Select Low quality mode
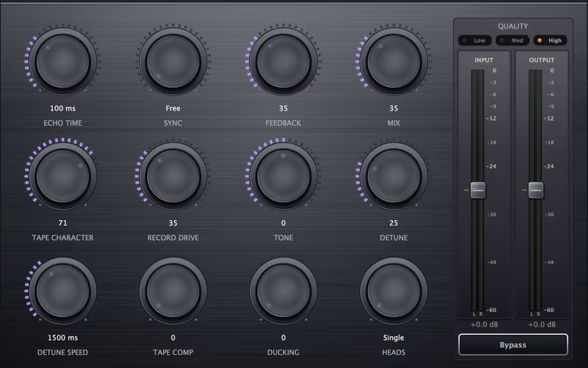The width and height of the screenshot is (588, 368). point(475,40)
